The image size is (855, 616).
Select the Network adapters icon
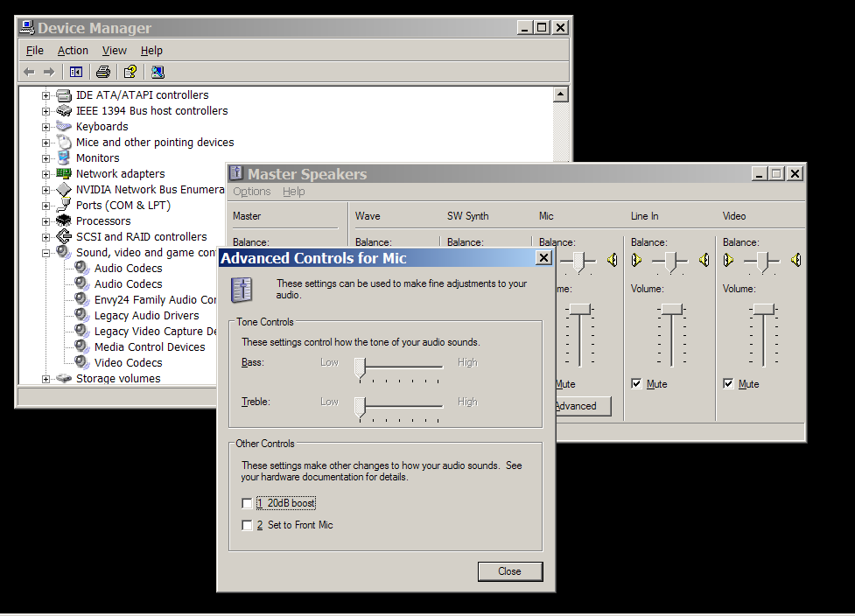(x=65, y=174)
